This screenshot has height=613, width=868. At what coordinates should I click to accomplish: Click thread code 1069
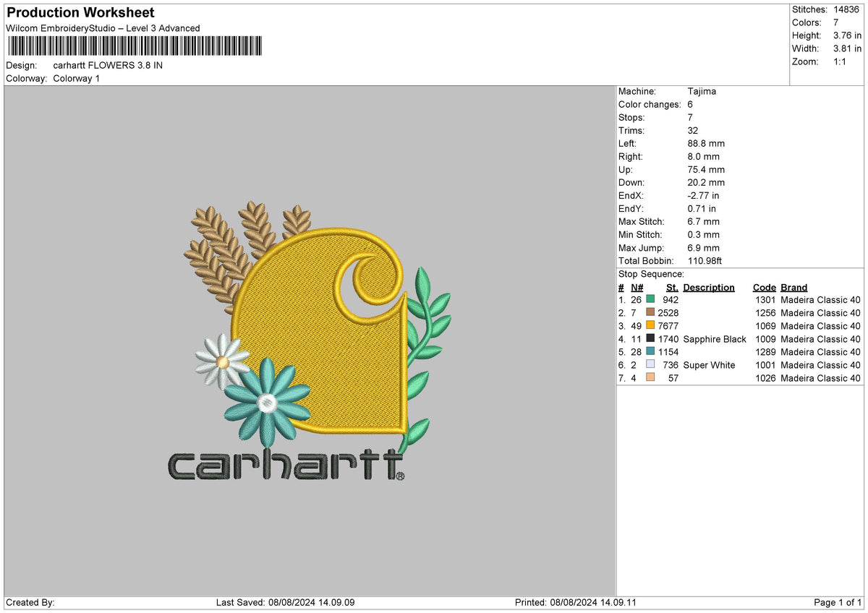click(x=764, y=326)
